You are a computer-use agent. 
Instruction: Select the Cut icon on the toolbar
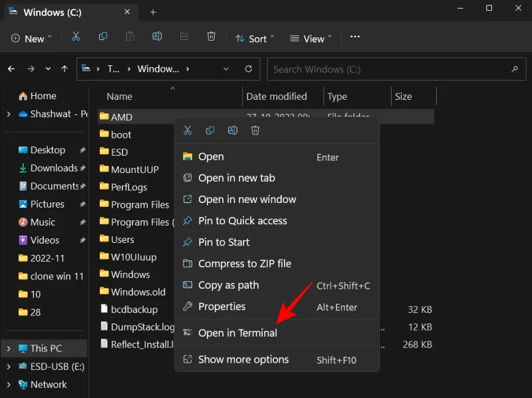click(x=76, y=37)
